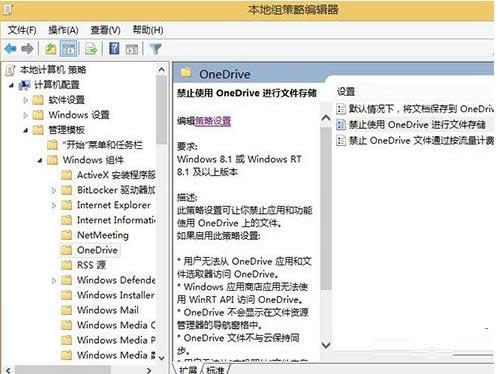
Task: Click ActiveX 安装程序服务 folder icon
Action: coord(67,175)
